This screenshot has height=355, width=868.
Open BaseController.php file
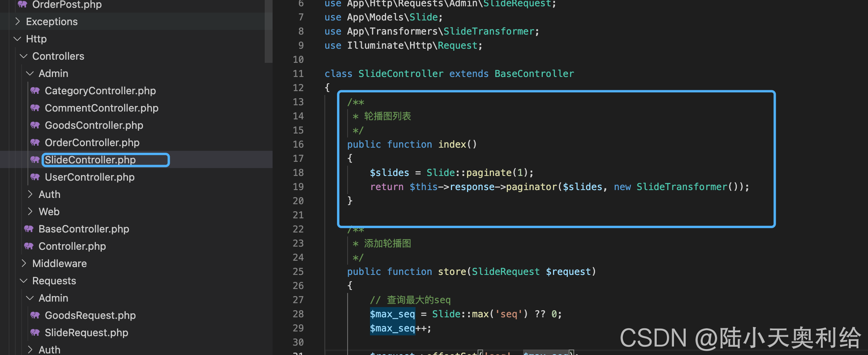point(84,229)
